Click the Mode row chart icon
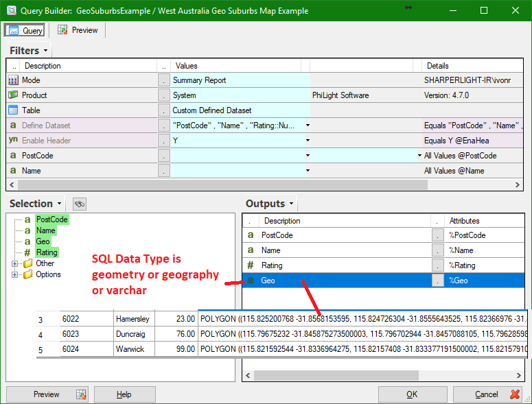The image size is (532, 404). coord(13,80)
